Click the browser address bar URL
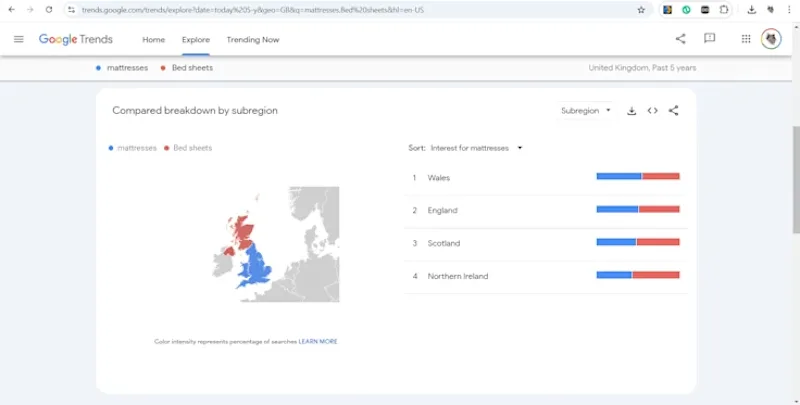The image size is (800, 405). tap(253, 10)
